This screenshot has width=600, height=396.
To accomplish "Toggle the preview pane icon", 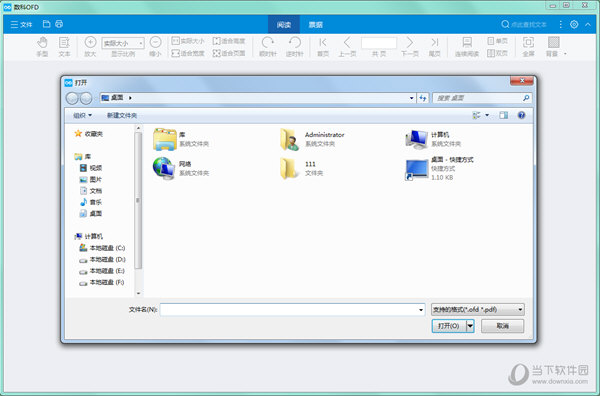I will click(504, 115).
